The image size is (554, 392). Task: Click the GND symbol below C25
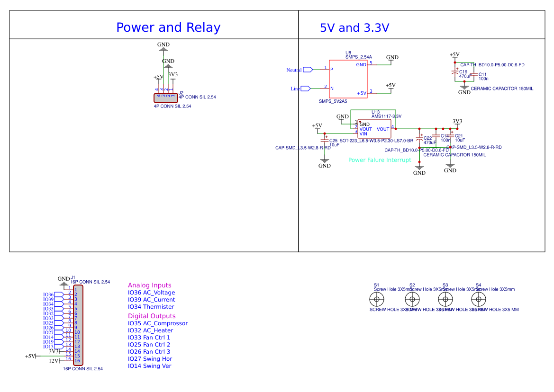click(325, 161)
